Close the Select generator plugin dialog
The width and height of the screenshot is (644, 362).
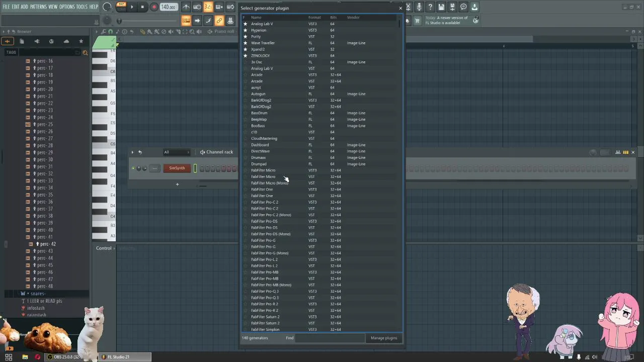[x=400, y=8]
